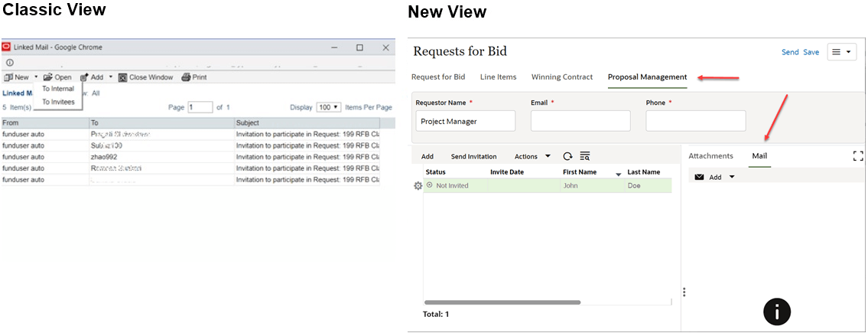Click the horizontal scrollbar under the invitee table
Screen dimensions: 868x333
click(502, 302)
